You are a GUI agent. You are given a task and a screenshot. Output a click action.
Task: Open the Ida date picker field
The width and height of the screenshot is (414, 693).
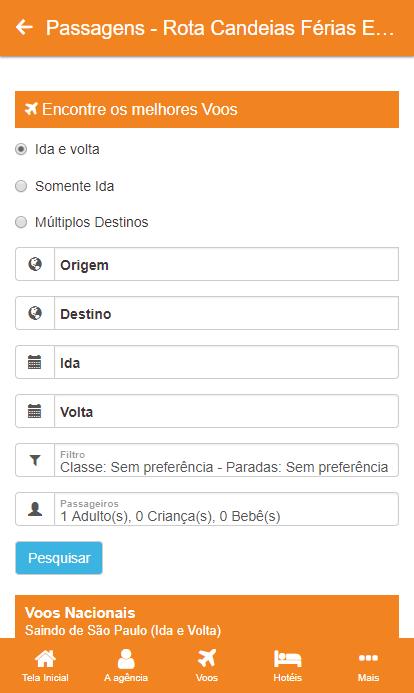tap(226, 362)
